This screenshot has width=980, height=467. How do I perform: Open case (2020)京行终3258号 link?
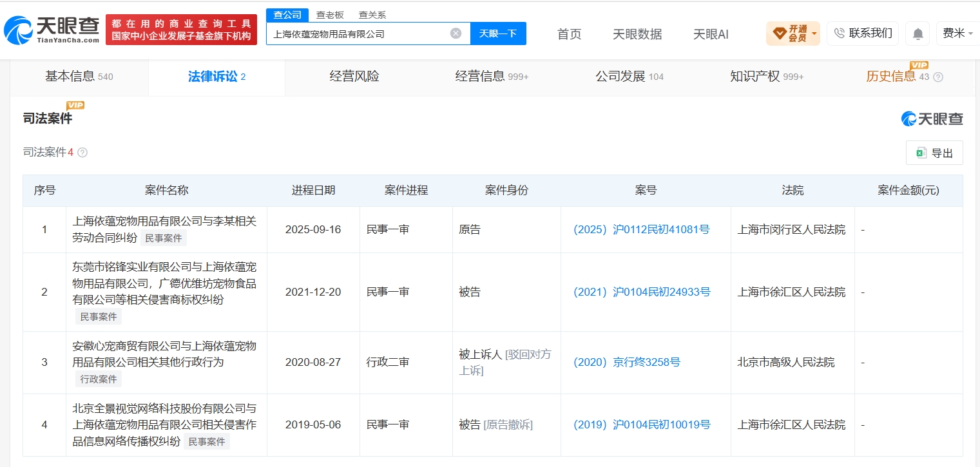[x=627, y=362]
